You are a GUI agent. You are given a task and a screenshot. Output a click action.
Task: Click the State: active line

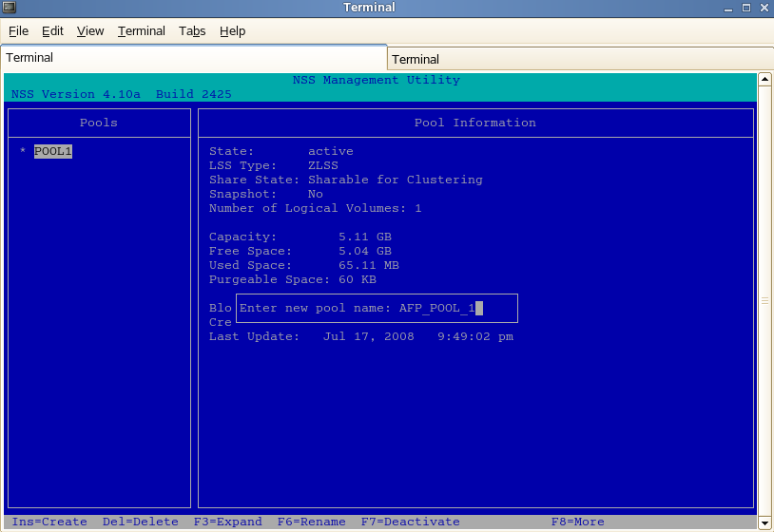[281, 151]
